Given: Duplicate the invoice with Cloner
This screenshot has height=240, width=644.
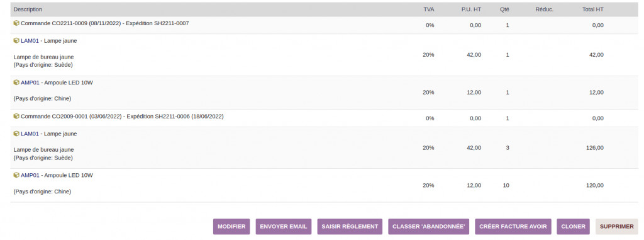Looking at the screenshot, I should point(573,226).
